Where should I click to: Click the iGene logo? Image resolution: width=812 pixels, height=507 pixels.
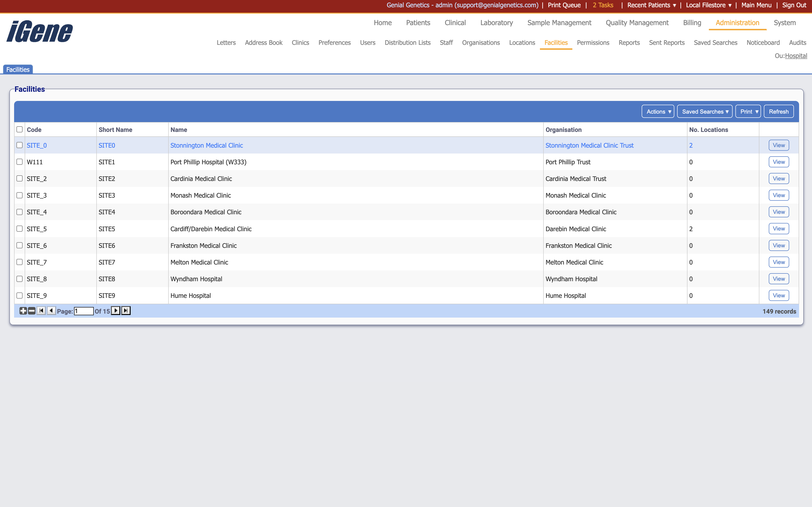click(39, 31)
